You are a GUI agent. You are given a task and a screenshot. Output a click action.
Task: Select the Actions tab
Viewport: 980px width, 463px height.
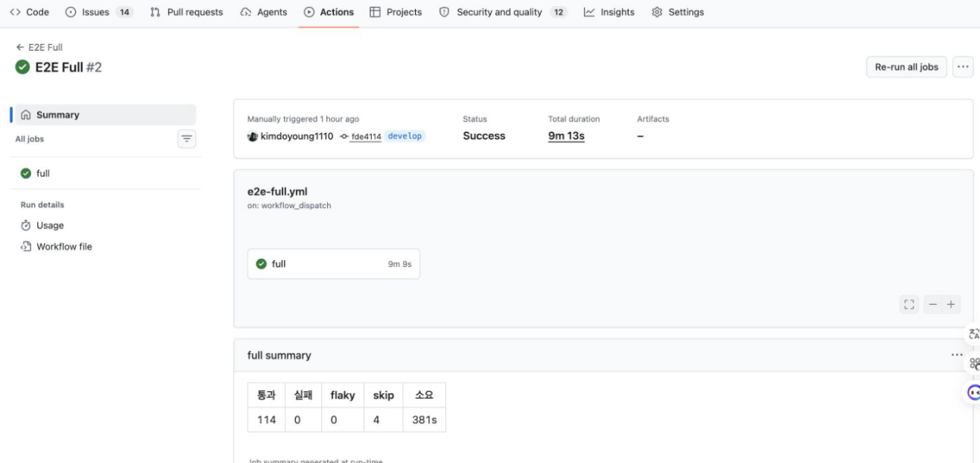[x=329, y=12]
